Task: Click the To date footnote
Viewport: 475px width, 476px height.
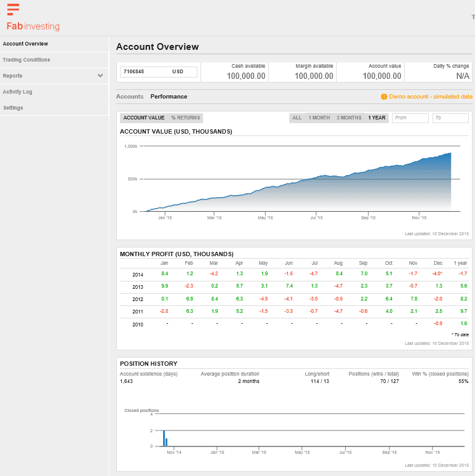Action: point(460,334)
